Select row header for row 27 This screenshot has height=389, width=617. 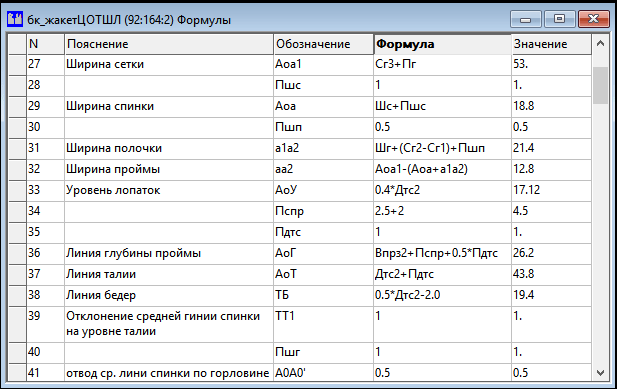pos(17,65)
